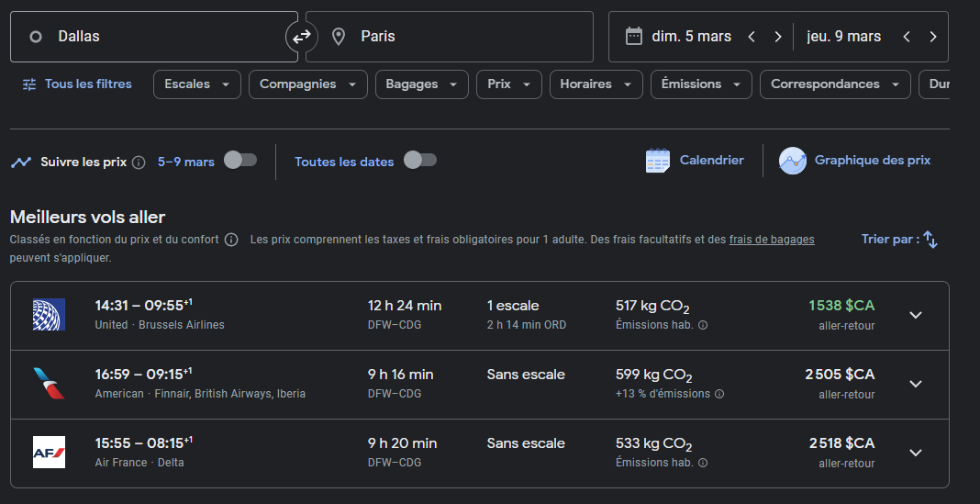Open the Calendrier price calendar

tap(695, 161)
